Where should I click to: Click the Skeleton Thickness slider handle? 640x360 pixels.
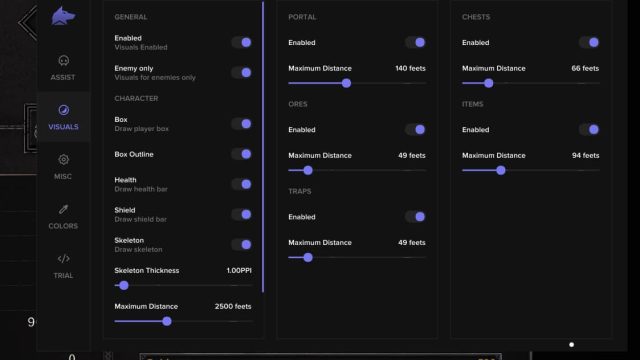click(124, 286)
